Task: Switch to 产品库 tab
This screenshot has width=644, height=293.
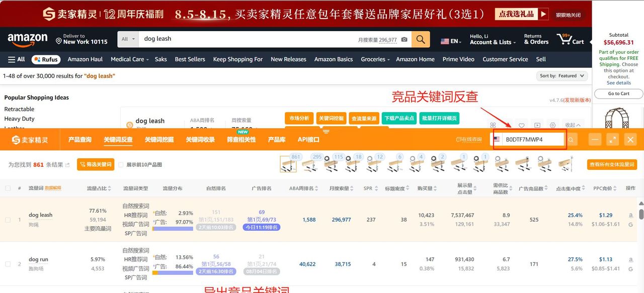Action: (277, 140)
